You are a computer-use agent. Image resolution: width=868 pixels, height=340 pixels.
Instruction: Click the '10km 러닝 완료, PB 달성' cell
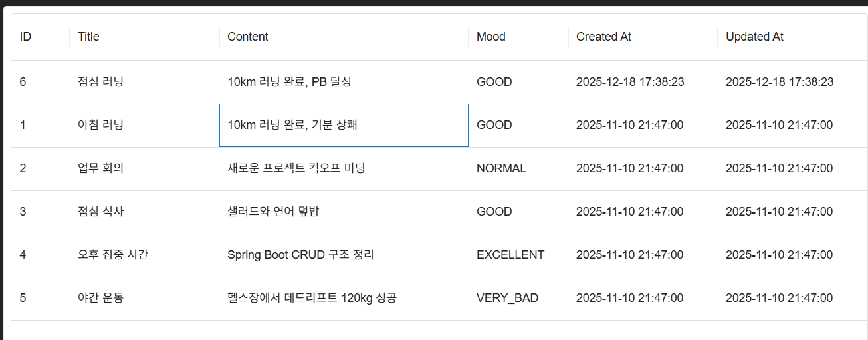344,82
